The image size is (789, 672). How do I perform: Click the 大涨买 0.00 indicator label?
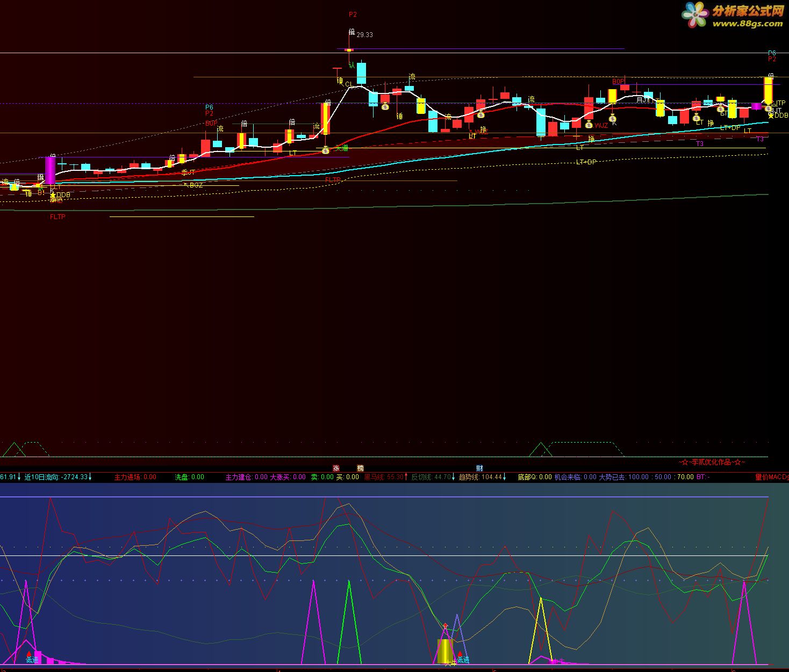tap(288, 477)
